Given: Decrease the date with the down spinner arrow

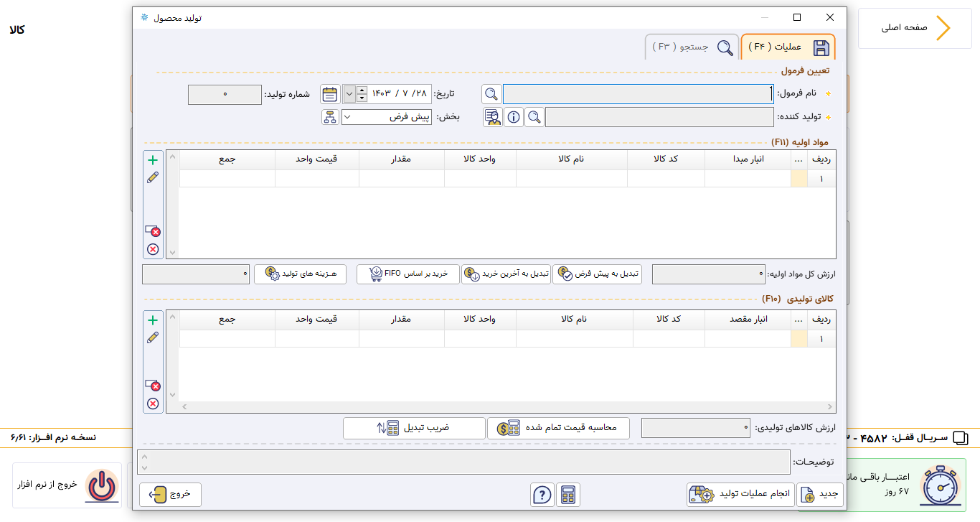Looking at the screenshot, I should tap(362, 98).
